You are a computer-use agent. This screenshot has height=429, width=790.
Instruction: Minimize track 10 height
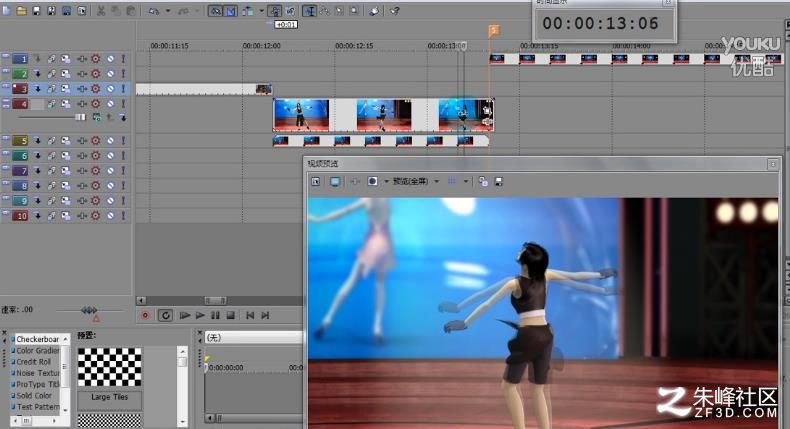click(x=6, y=214)
